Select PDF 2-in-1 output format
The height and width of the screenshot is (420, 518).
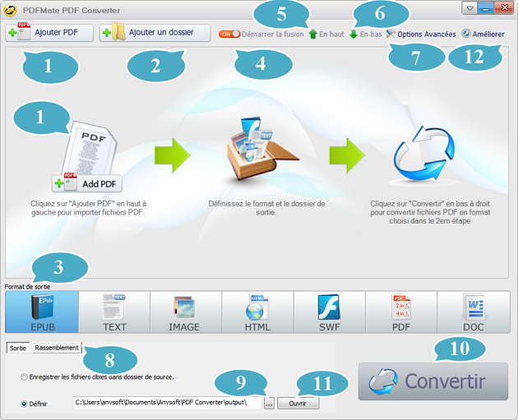point(401,312)
